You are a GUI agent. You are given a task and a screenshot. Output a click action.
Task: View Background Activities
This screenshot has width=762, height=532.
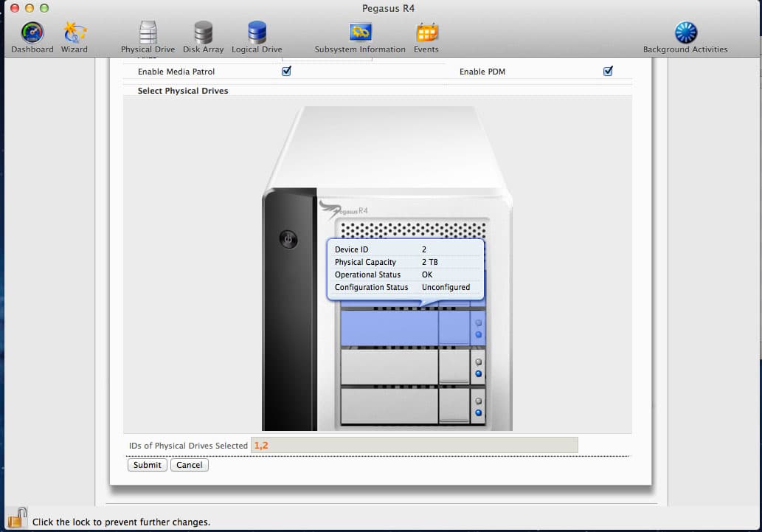(x=685, y=38)
